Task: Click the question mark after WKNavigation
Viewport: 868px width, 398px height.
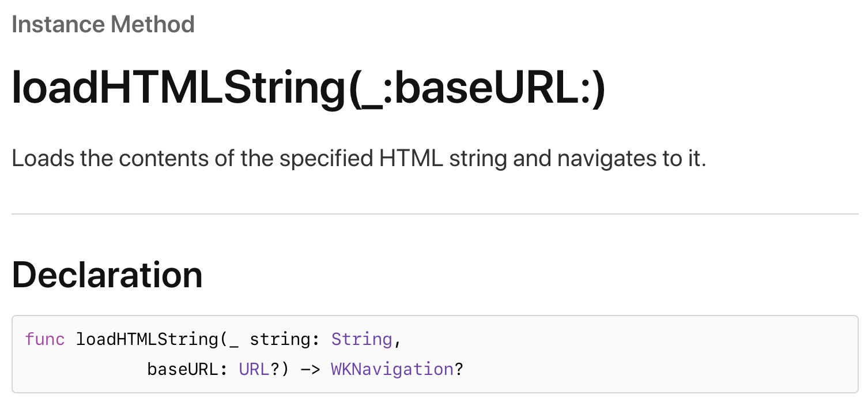Action: coord(459,369)
